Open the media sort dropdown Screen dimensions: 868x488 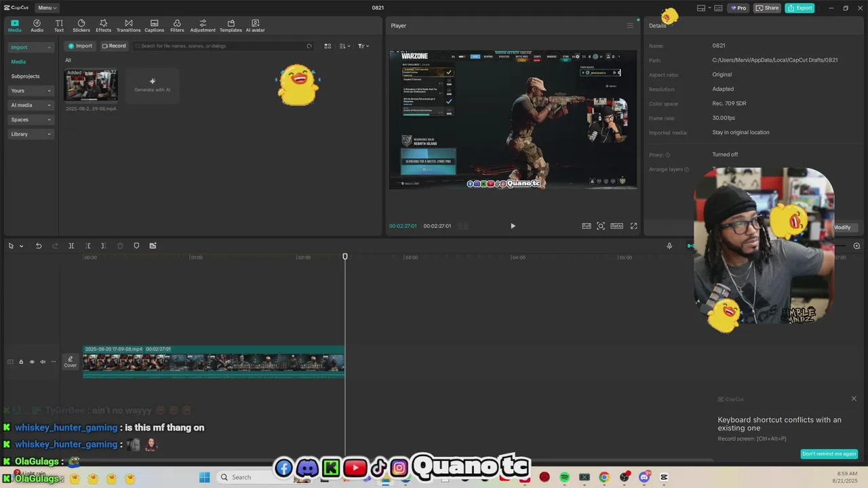point(344,46)
